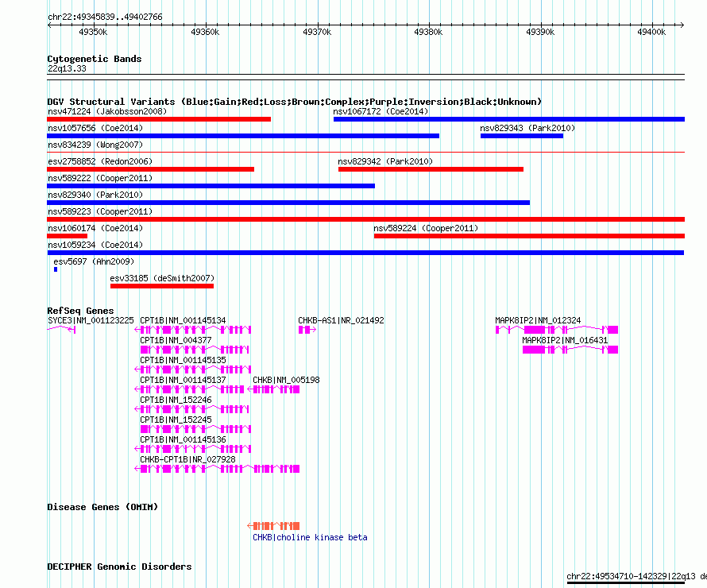Click the orange OMIM CHKB disease gene glyph

pos(273,526)
